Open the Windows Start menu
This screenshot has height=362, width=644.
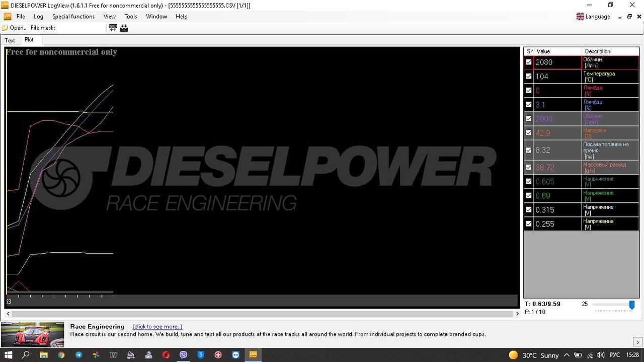(8, 355)
